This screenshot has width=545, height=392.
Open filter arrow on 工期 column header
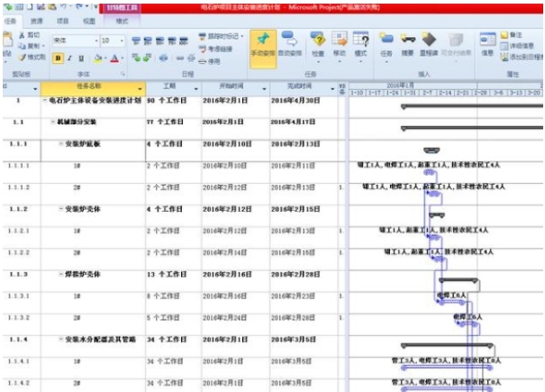click(196, 89)
